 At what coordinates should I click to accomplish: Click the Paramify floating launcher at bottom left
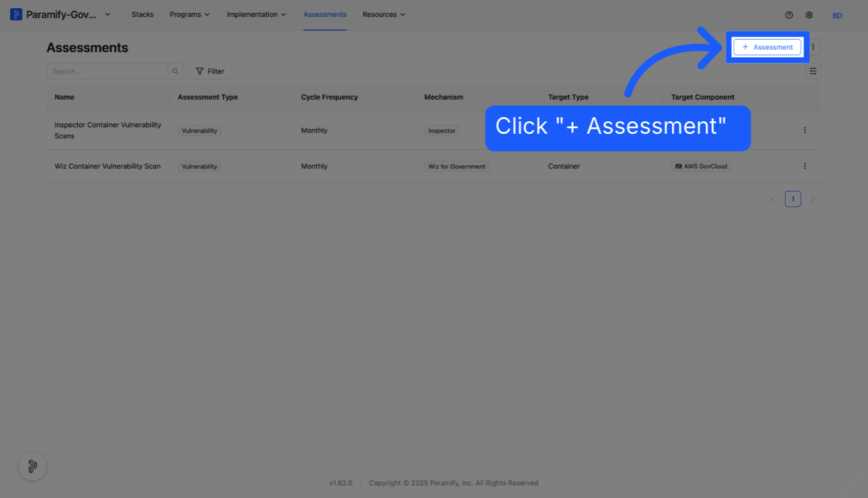pyautogui.click(x=33, y=467)
